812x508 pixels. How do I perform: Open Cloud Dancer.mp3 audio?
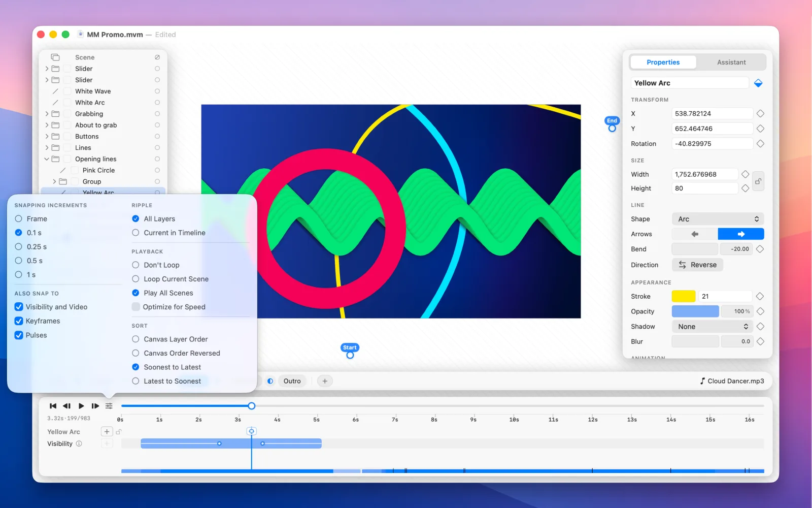tap(732, 381)
